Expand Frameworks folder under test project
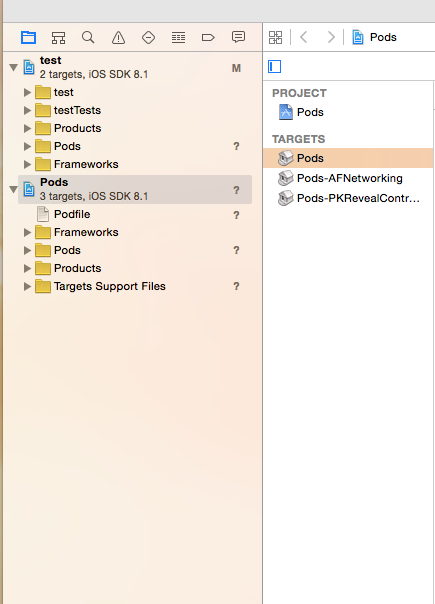The height and width of the screenshot is (604, 435). point(27,164)
